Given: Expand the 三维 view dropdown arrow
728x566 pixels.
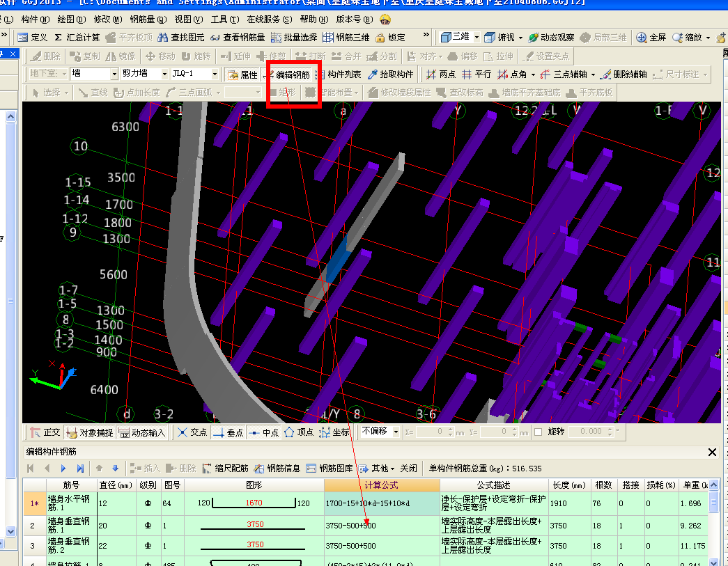Looking at the screenshot, I should point(477,38).
